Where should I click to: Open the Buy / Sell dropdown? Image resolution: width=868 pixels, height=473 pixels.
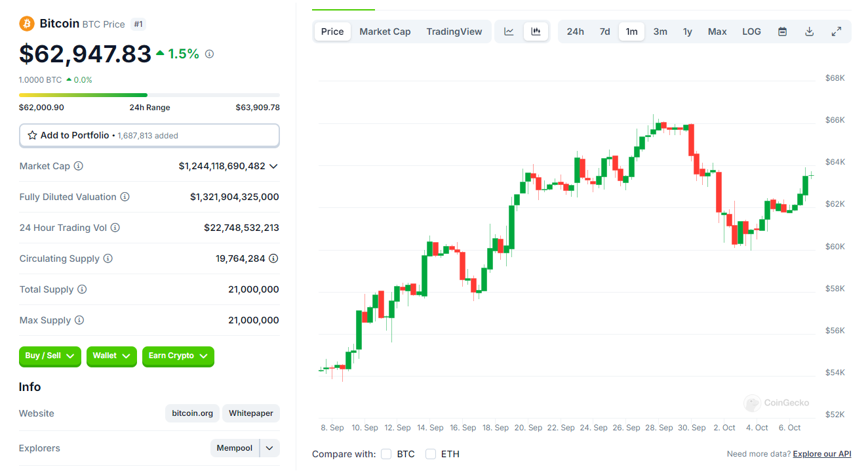coord(50,356)
